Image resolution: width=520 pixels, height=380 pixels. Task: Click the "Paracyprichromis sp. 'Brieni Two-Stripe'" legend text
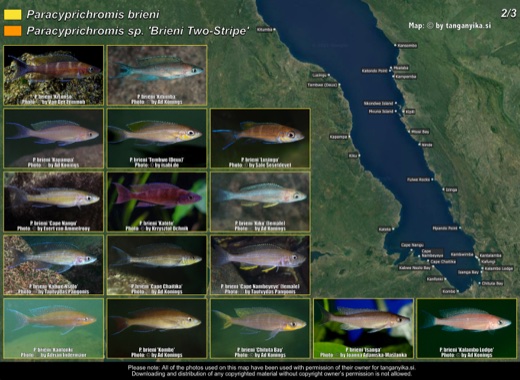click(138, 31)
